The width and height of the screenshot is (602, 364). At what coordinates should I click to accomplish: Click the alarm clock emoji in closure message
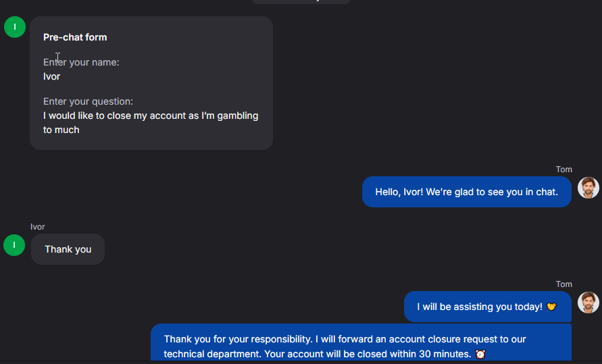click(480, 354)
